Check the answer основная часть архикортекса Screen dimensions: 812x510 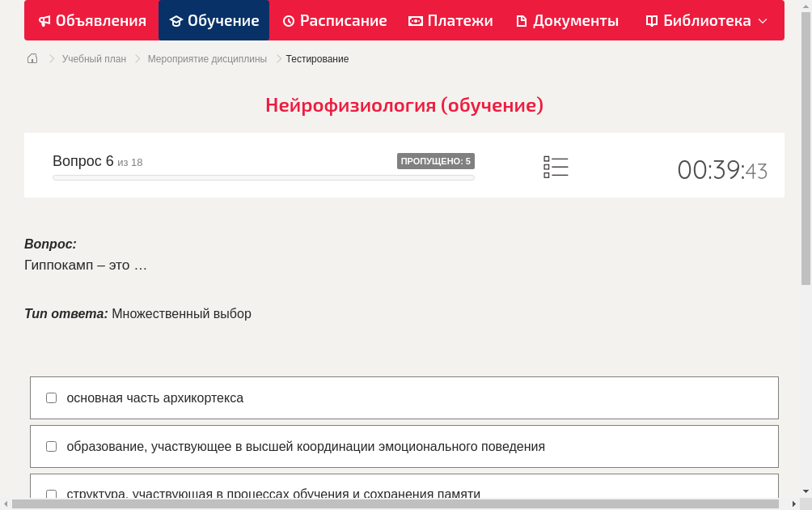pyautogui.click(x=51, y=397)
